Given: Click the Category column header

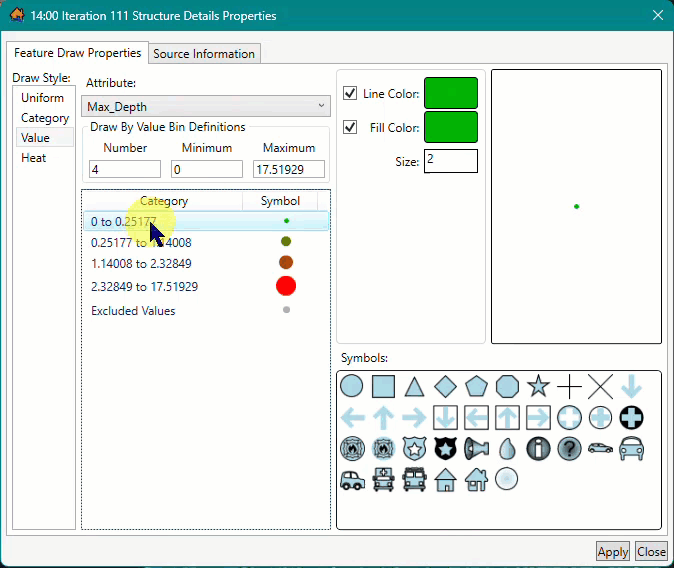Looking at the screenshot, I should (164, 201).
